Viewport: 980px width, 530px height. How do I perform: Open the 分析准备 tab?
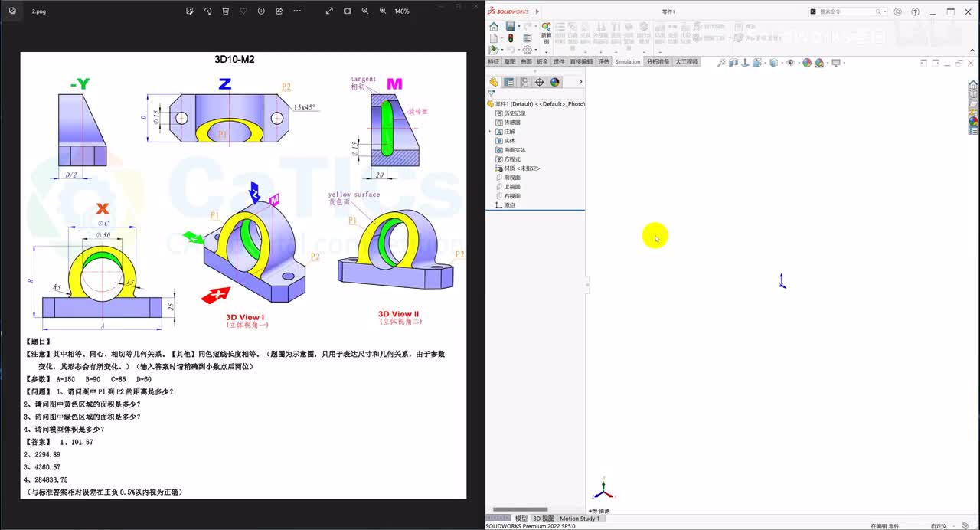coord(658,61)
